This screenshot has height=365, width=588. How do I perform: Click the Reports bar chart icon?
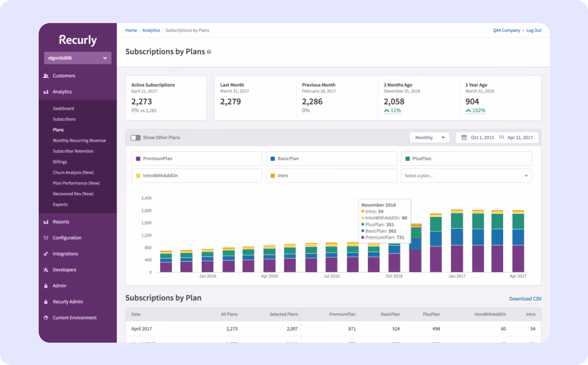tap(46, 222)
